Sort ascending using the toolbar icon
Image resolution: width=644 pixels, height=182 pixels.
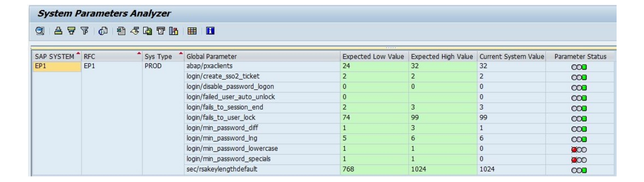click(59, 31)
